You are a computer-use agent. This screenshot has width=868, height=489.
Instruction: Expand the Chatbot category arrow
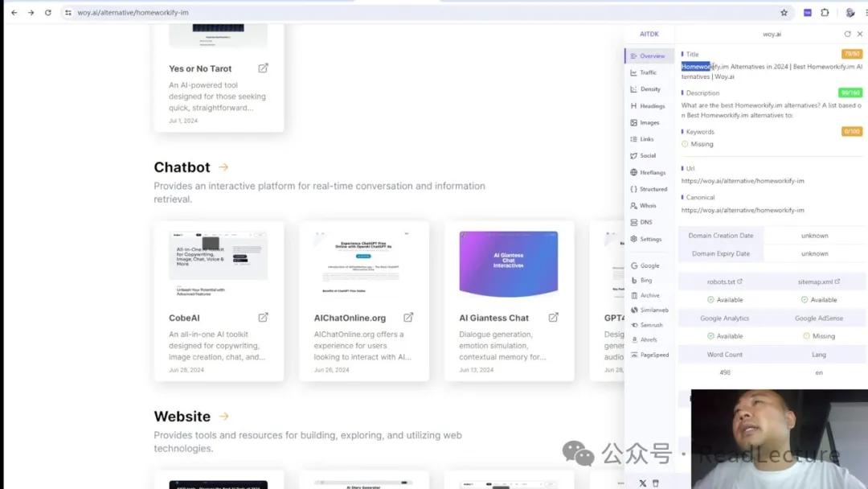tap(223, 167)
